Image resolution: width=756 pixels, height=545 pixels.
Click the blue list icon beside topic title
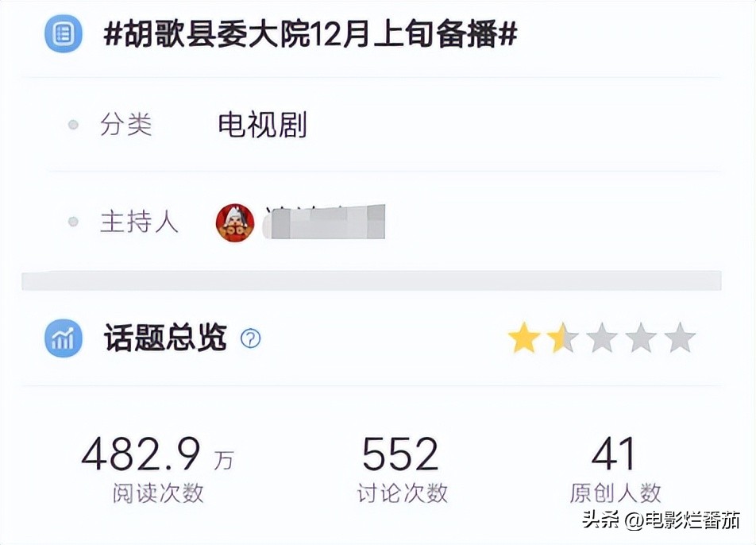(64, 33)
